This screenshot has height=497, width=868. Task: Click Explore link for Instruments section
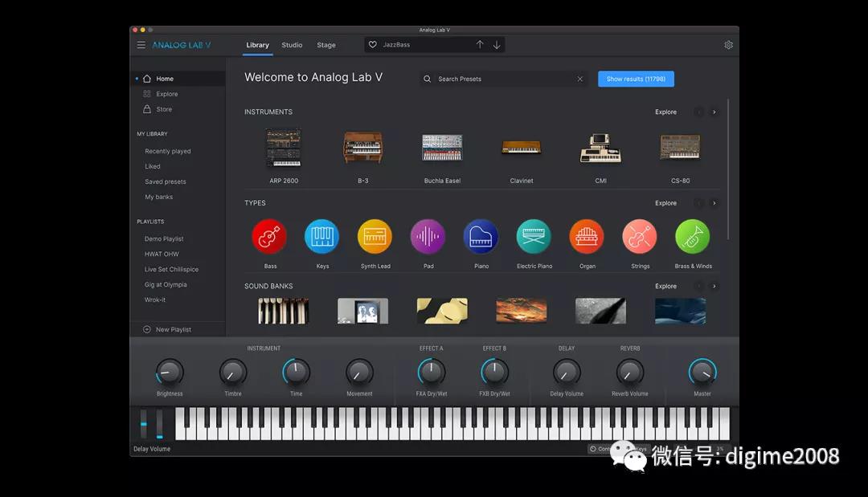tap(666, 112)
